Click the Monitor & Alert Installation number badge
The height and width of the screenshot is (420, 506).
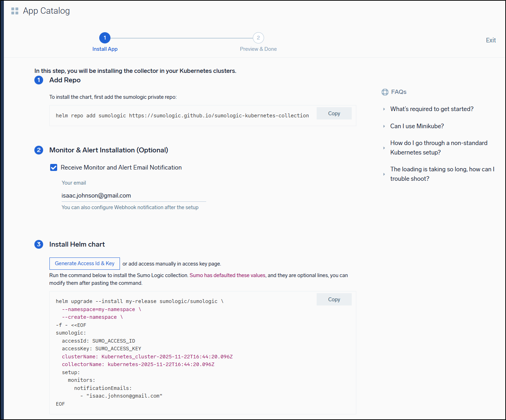coord(39,150)
